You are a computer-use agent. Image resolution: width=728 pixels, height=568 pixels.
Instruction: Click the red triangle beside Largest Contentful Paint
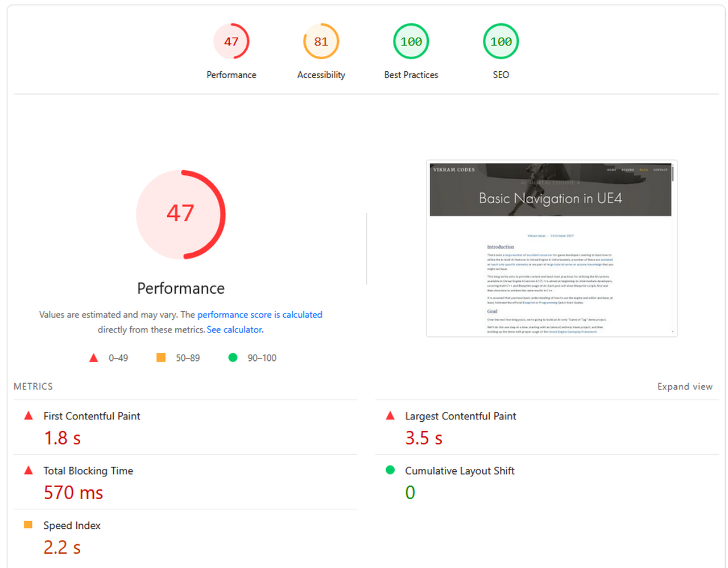coord(390,415)
